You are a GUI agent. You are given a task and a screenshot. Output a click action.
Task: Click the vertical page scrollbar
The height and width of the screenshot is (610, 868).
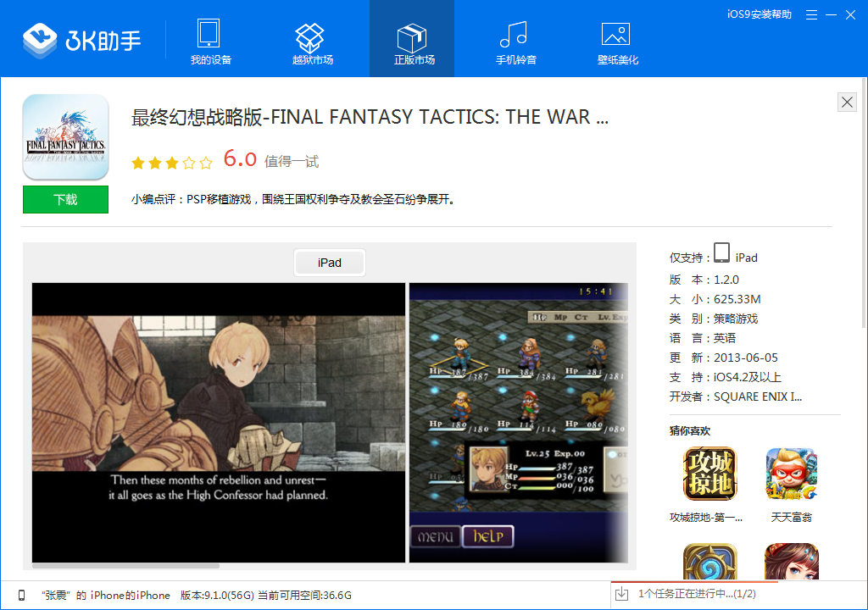pyautogui.click(x=864, y=202)
